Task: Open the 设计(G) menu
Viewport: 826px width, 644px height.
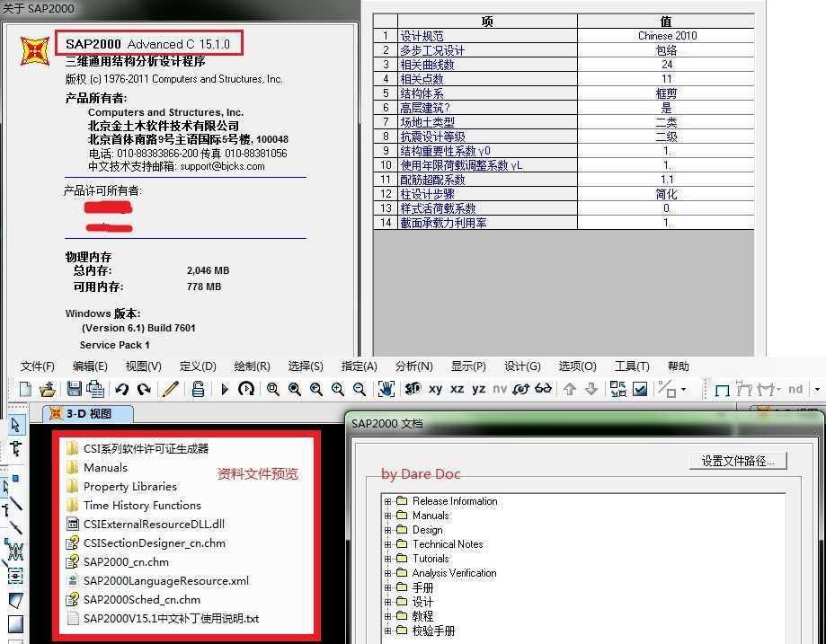Action: point(522,366)
